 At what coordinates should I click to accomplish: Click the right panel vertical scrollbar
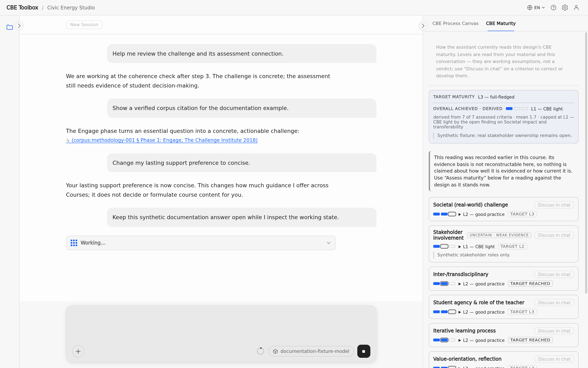(586, 163)
